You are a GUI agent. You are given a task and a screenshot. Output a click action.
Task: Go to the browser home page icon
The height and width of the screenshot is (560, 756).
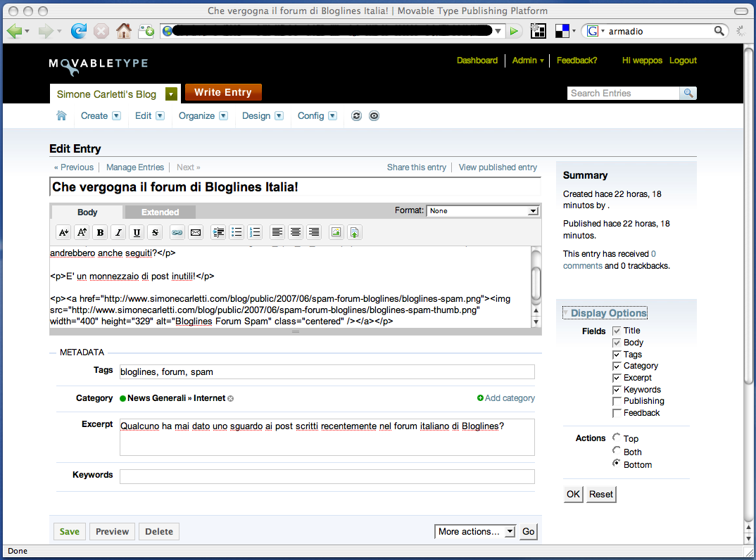(124, 32)
